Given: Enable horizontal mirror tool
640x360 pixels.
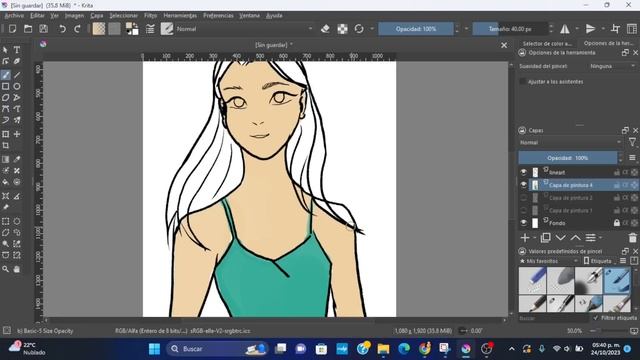Looking at the screenshot, I should 565,29.
